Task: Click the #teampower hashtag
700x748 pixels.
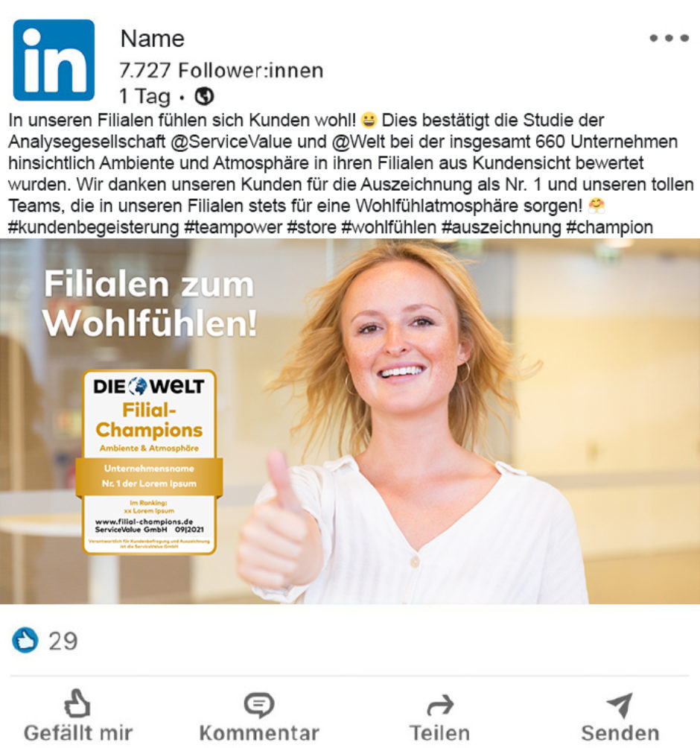Action: click(233, 227)
